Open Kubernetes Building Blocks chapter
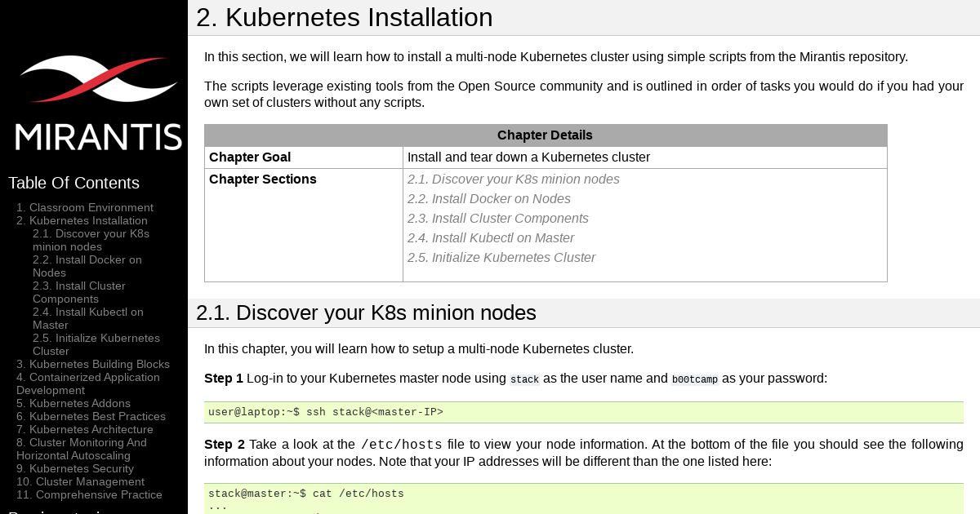The height and width of the screenshot is (514, 980). pyautogui.click(x=99, y=364)
